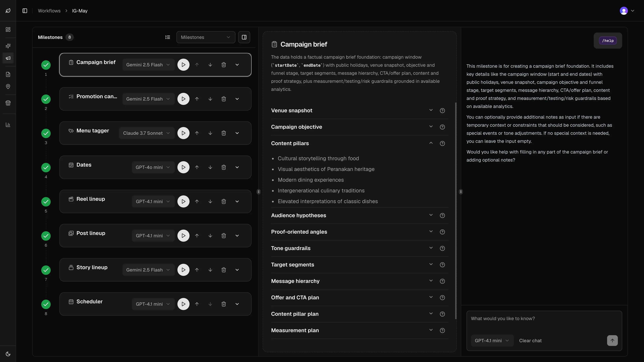Select the Dates milestone card
Image resolution: width=644 pixels, height=362 pixels.
coord(155,167)
